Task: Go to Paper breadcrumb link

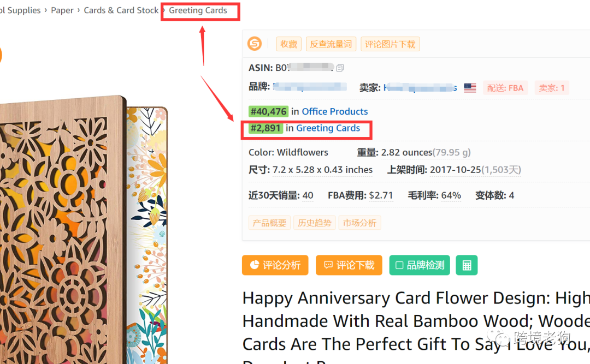Action: [62, 10]
